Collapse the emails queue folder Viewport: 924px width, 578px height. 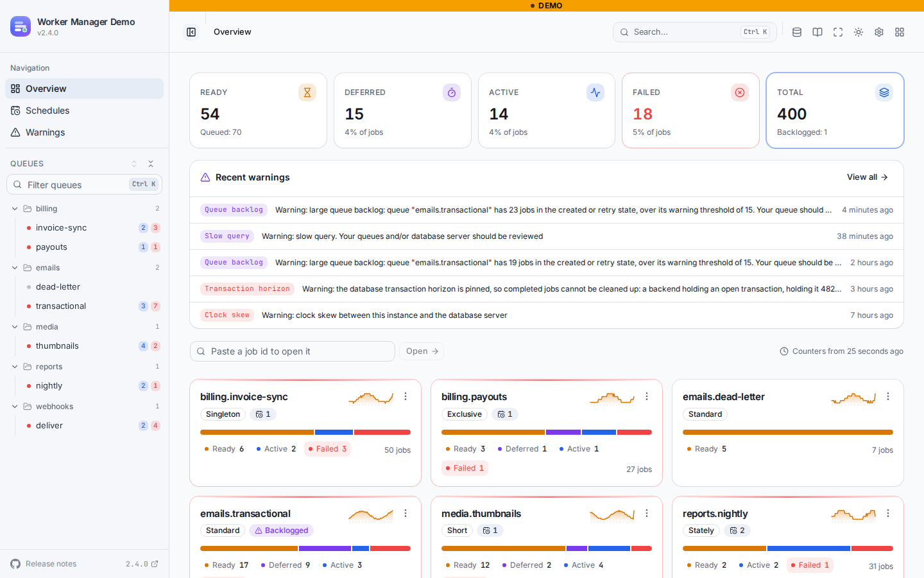coord(15,268)
